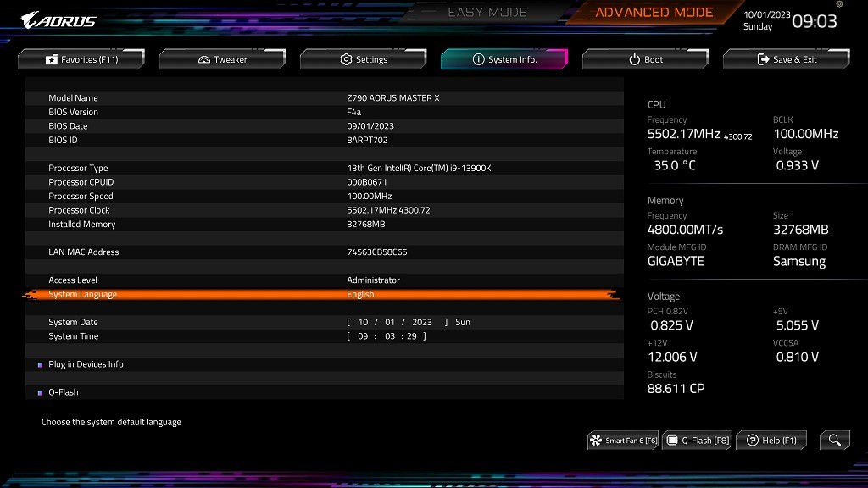Click the System Time label
This screenshot has height=488, width=868.
click(73, 336)
